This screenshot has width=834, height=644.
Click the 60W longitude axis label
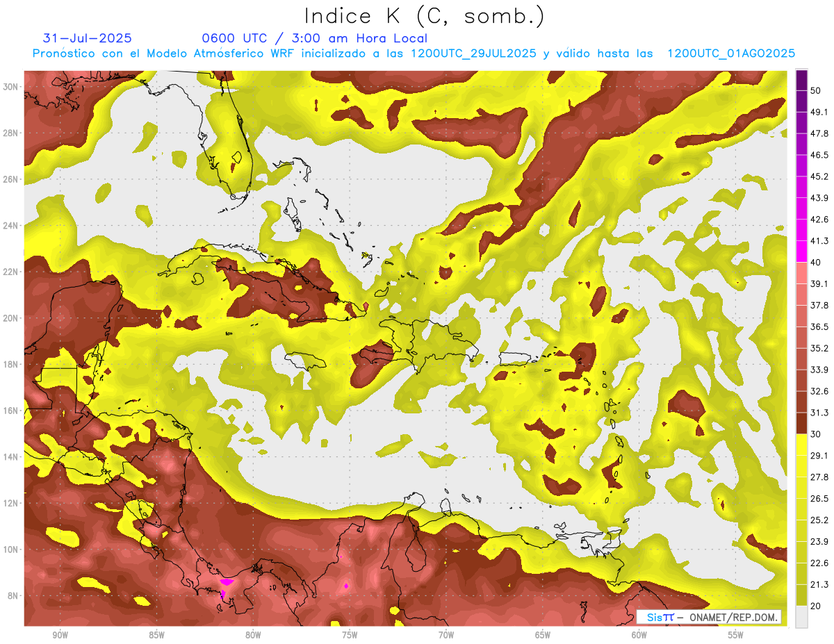tap(639, 635)
